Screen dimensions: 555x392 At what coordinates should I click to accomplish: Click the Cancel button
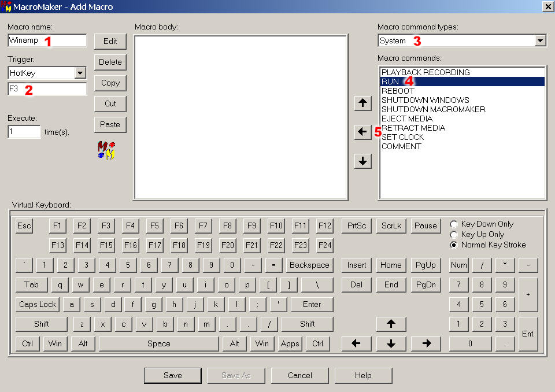tap(299, 375)
